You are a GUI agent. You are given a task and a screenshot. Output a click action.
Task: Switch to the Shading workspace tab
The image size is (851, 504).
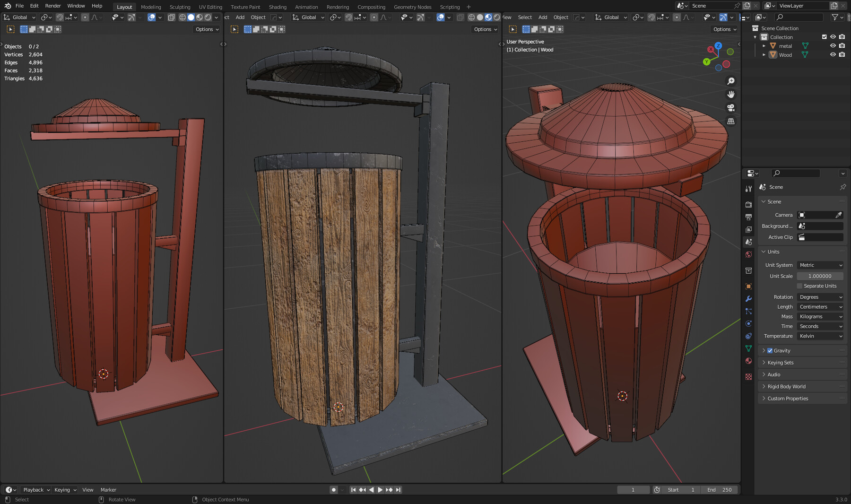(x=278, y=7)
